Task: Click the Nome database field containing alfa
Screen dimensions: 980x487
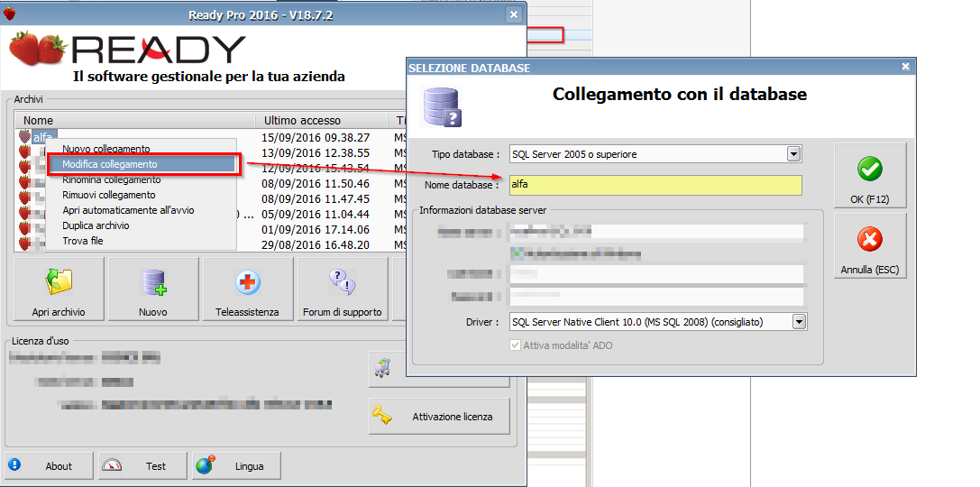Action: [x=655, y=185]
